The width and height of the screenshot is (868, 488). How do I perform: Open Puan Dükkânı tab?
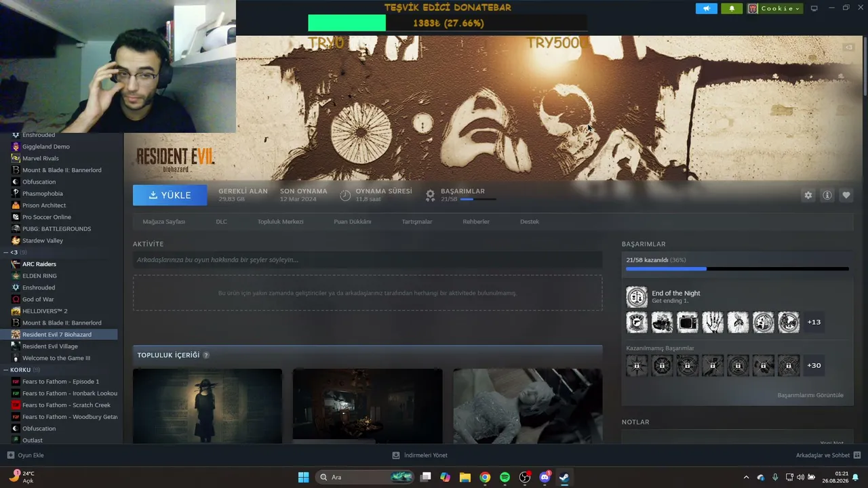[352, 222]
